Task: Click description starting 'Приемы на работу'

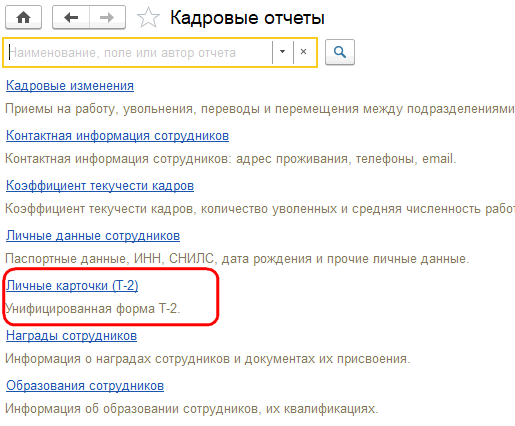Action: pos(260,109)
